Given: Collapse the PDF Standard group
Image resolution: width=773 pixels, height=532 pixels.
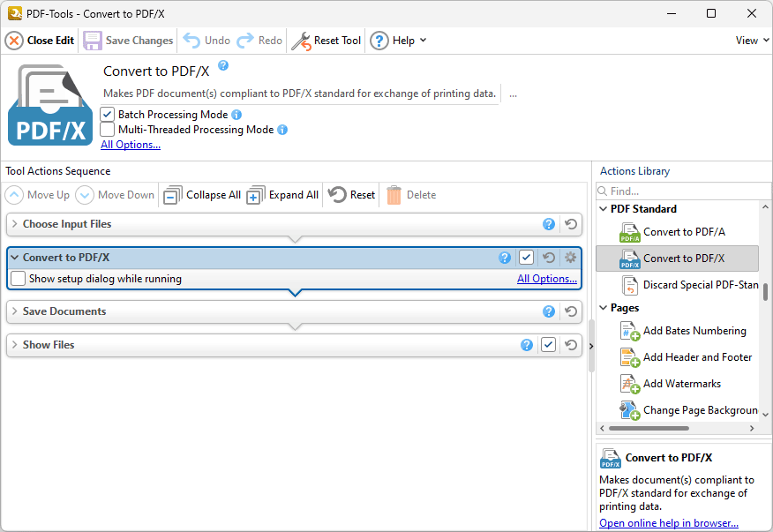Looking at the screenshot, I should point(603,209).
